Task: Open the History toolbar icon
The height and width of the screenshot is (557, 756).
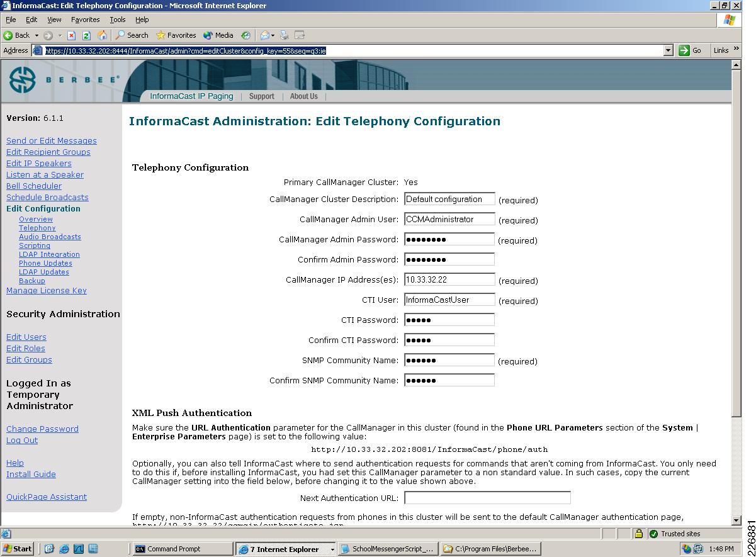Action: point(245,35)
